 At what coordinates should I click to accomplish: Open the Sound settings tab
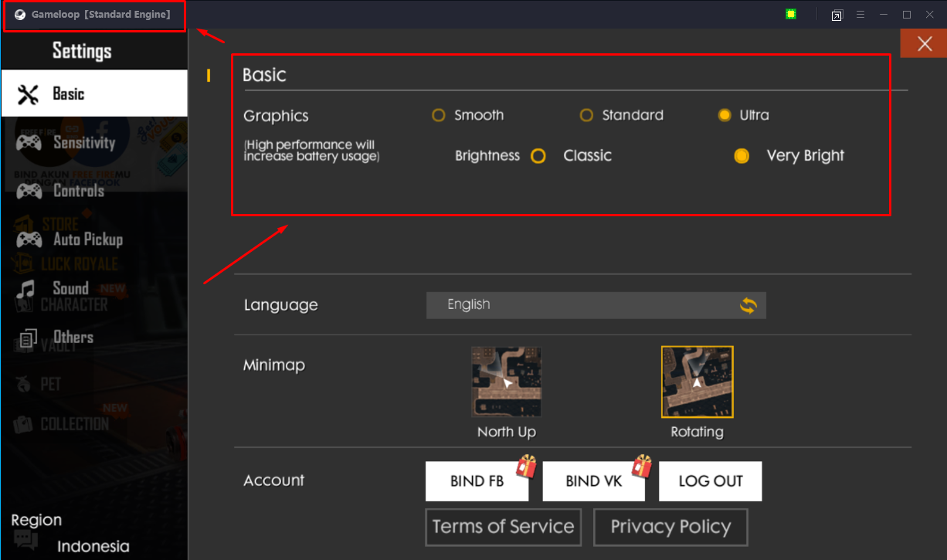click(x=94, y=288)
